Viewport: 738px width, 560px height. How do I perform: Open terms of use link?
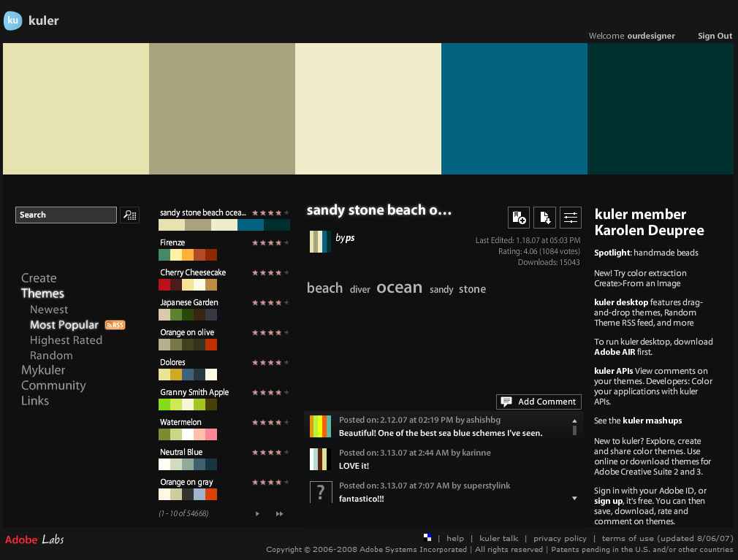667,538
